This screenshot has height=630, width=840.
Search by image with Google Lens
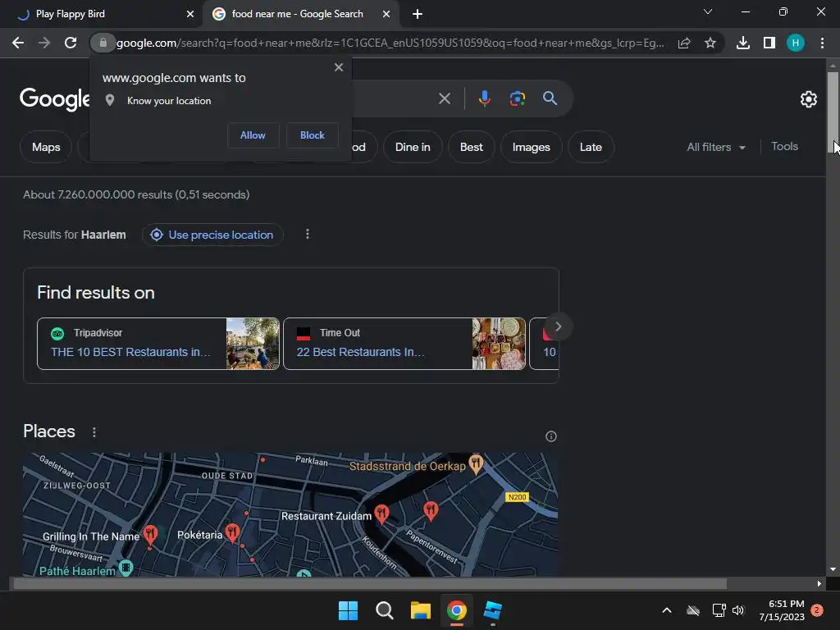517,98
